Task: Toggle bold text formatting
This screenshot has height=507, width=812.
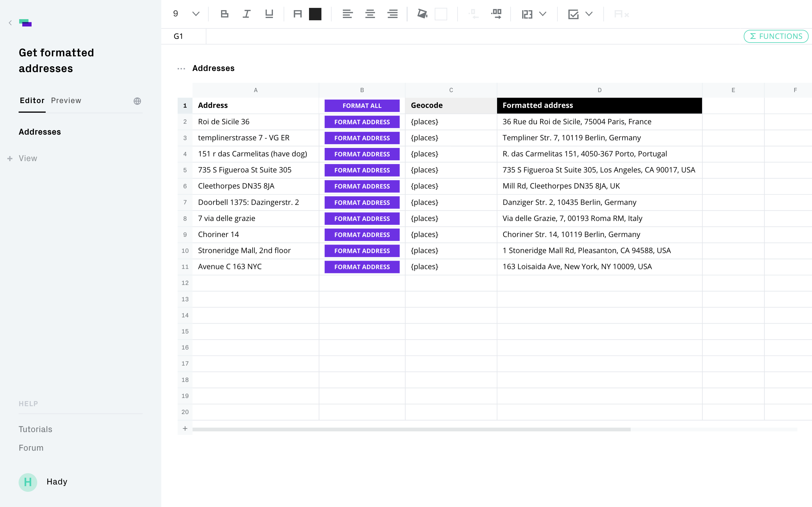Action: point(224,14)
